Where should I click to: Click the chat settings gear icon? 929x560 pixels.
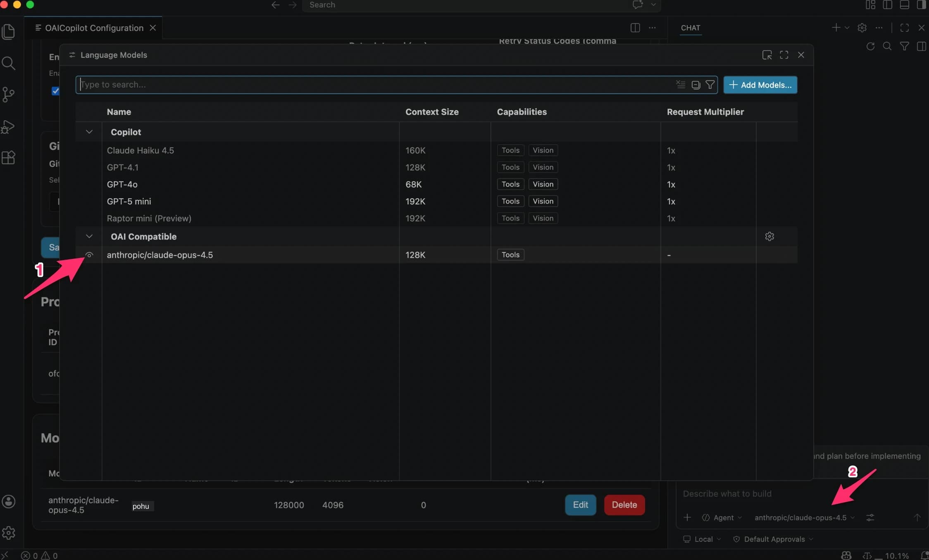pyautogui.click(x=862, y=28)
